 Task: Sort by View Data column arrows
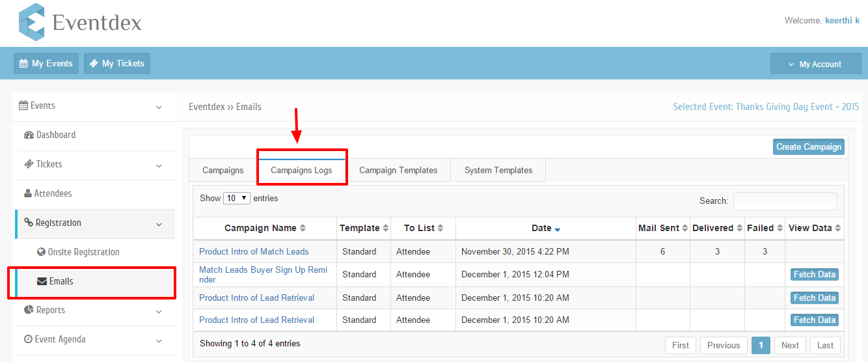coord(838,229)
